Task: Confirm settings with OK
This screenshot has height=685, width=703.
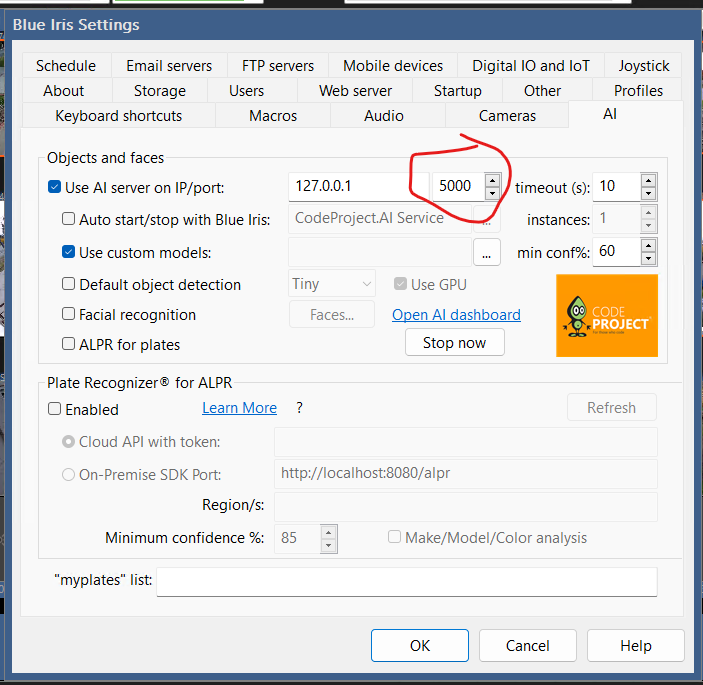Action: click(420, 646)
